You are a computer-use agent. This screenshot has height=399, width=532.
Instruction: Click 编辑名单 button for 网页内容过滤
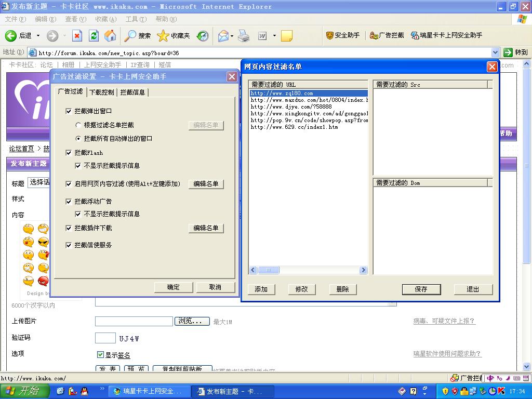tap(206, 184)
